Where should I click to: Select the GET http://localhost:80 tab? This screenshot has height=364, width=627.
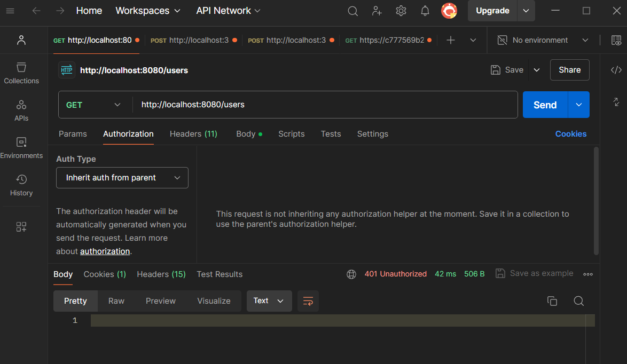coord(96,40)
